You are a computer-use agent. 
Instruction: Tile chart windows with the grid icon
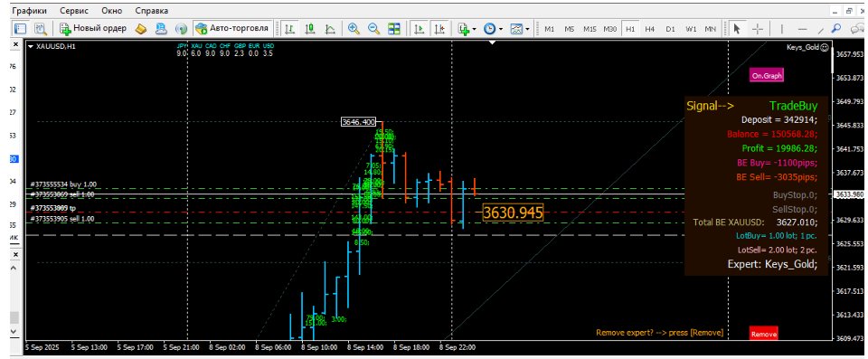pyautogui.click(x=393, y=28)
